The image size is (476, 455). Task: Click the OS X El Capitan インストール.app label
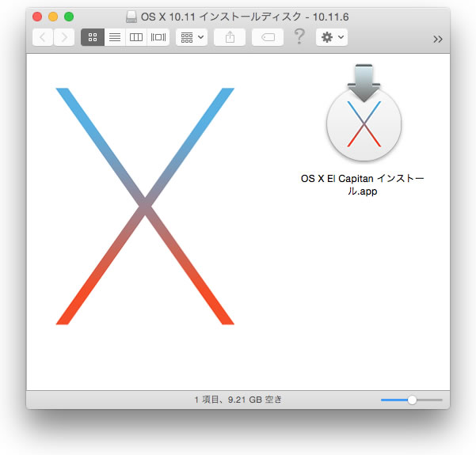(362, 184)
